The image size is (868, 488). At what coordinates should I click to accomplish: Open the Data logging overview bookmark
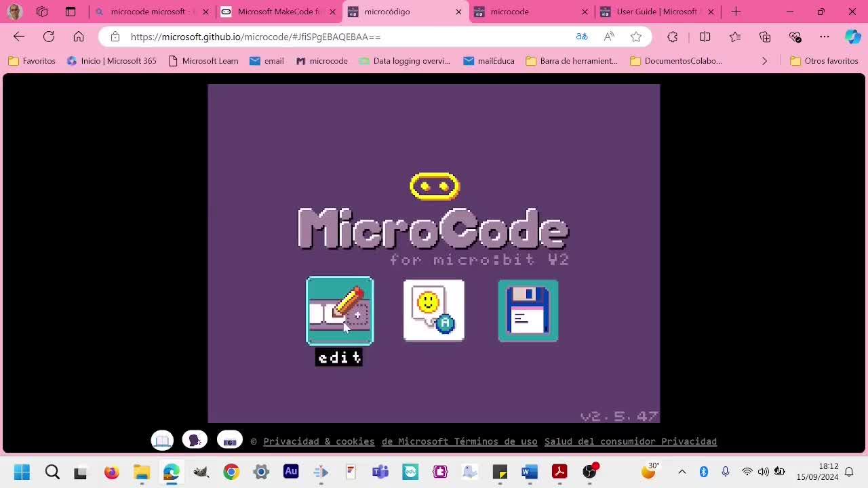pyautogui.click(x=405, y=61)
